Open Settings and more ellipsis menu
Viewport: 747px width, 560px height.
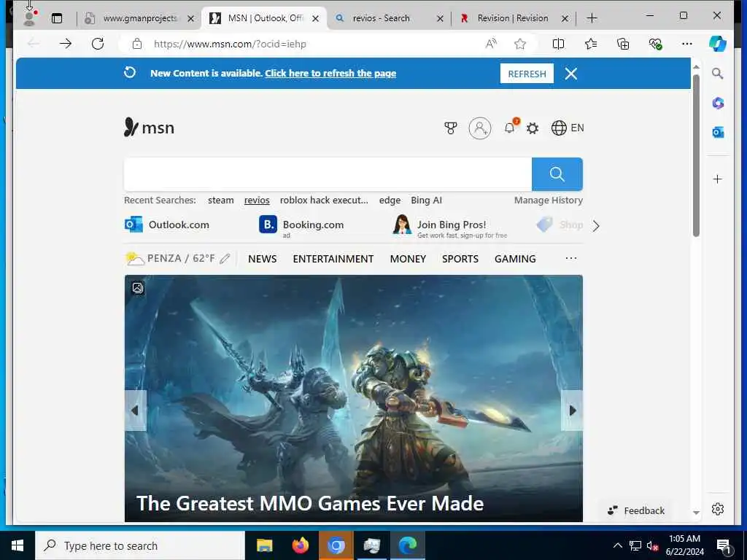(x=687, y=44)
